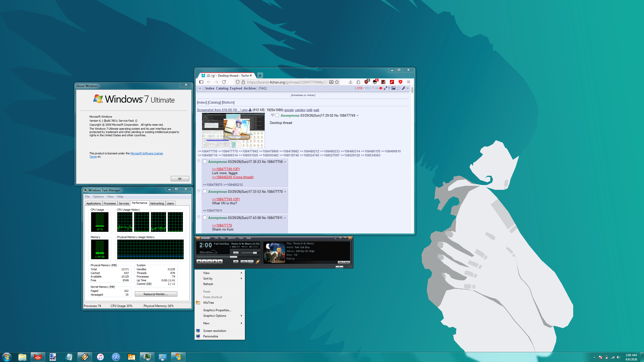The image size is (644, 362).
Task: Click the Resource Monitor button
Action: 156,294
